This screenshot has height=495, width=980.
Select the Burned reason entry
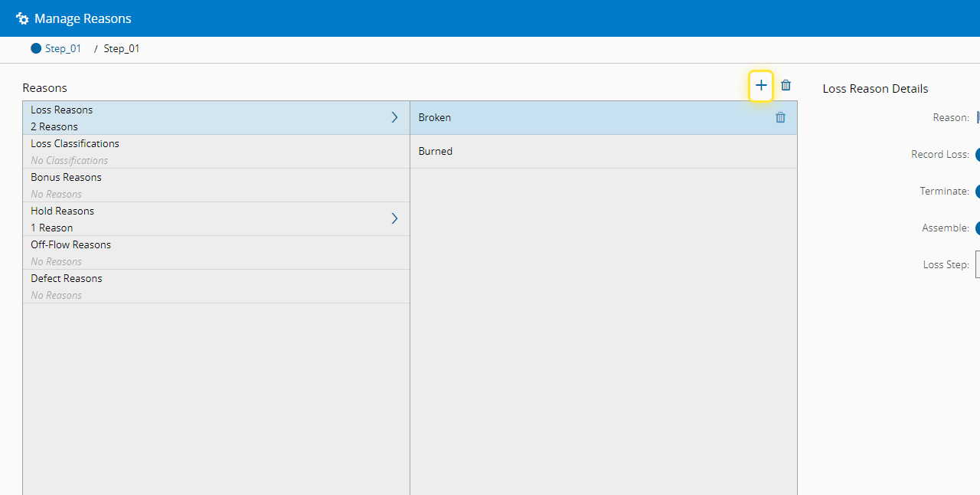pos(603,152)
